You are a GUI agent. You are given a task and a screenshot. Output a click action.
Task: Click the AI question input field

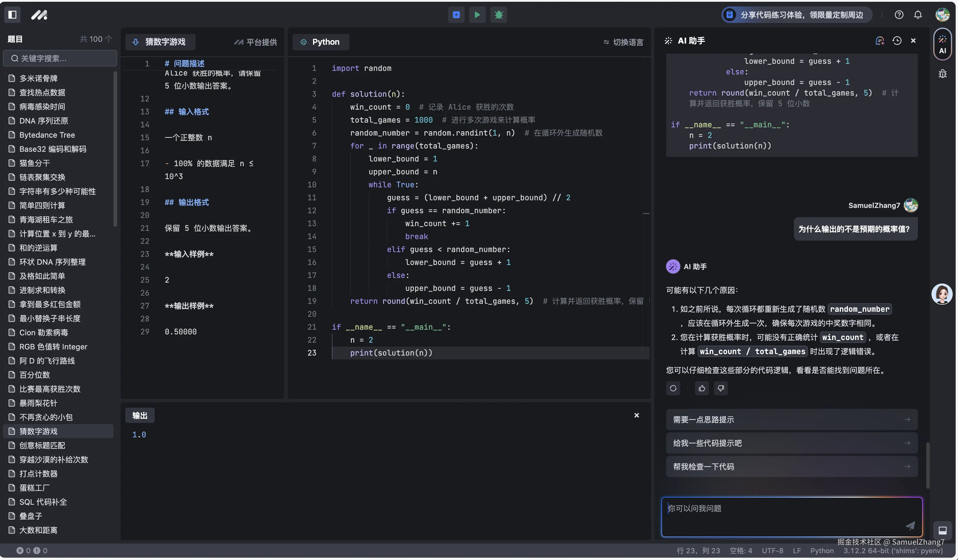[x=783, y=515]
